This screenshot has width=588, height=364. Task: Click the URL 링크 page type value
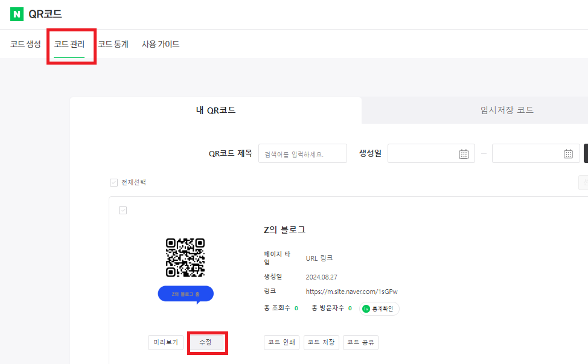tap(319, 258)
